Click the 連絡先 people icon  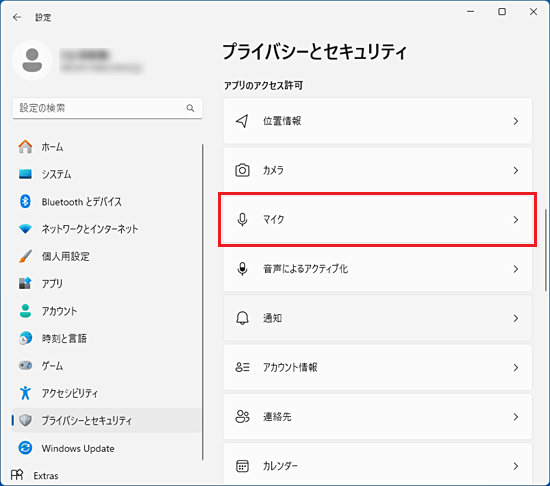coord(242,417)
